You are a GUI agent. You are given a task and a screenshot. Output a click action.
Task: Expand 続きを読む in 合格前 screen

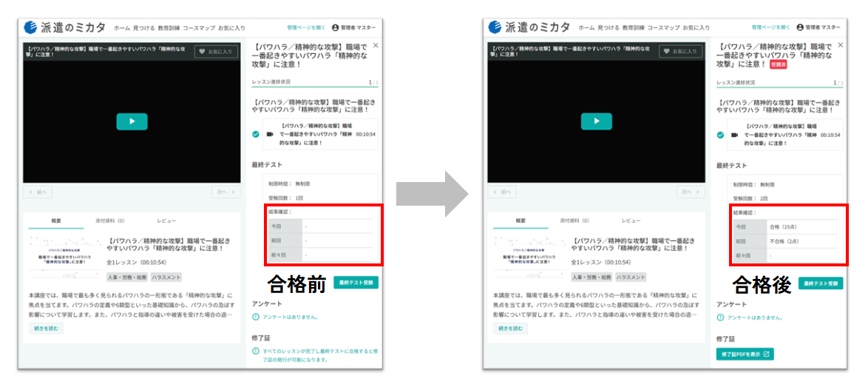[x=46, y=329]
